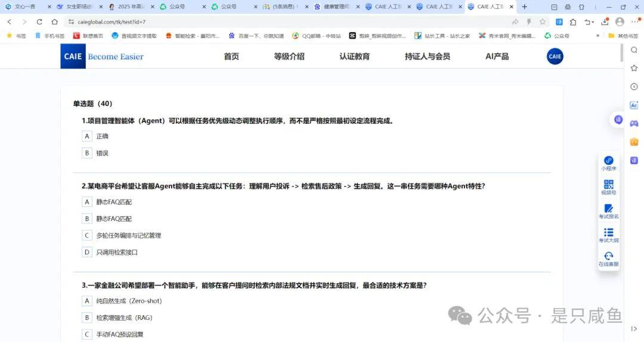Open the 联想首页 bookmark

[x=88, y=36]
